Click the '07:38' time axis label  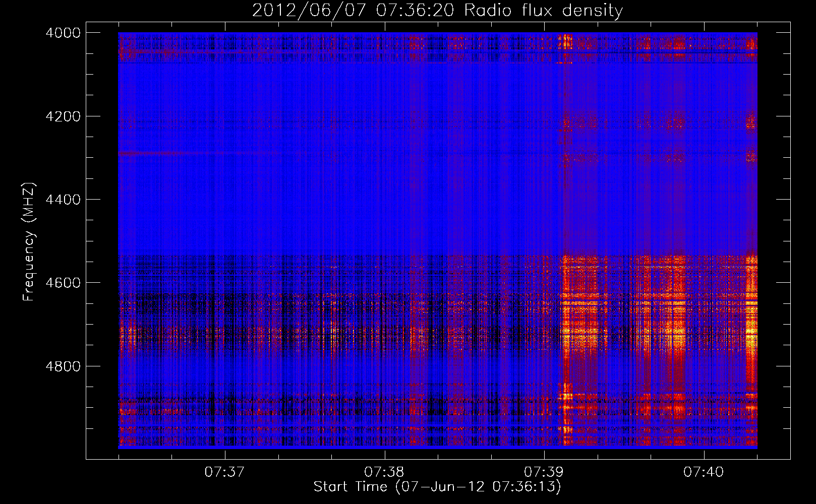click(x=384, y=472)
